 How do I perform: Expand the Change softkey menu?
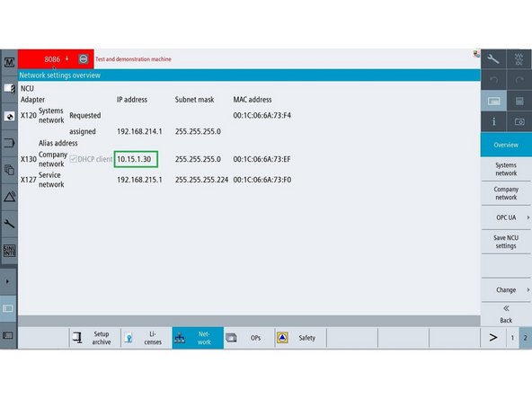coord(506,289)
